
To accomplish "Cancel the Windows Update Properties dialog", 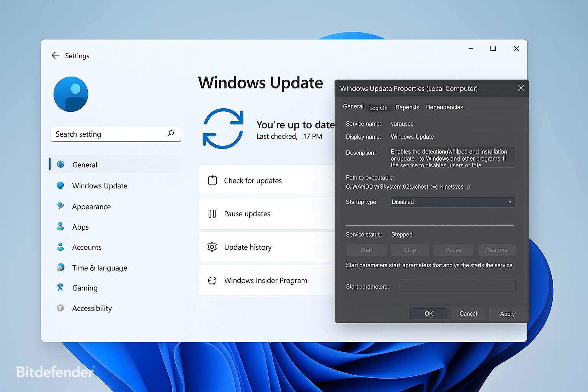I will (468, 314).
